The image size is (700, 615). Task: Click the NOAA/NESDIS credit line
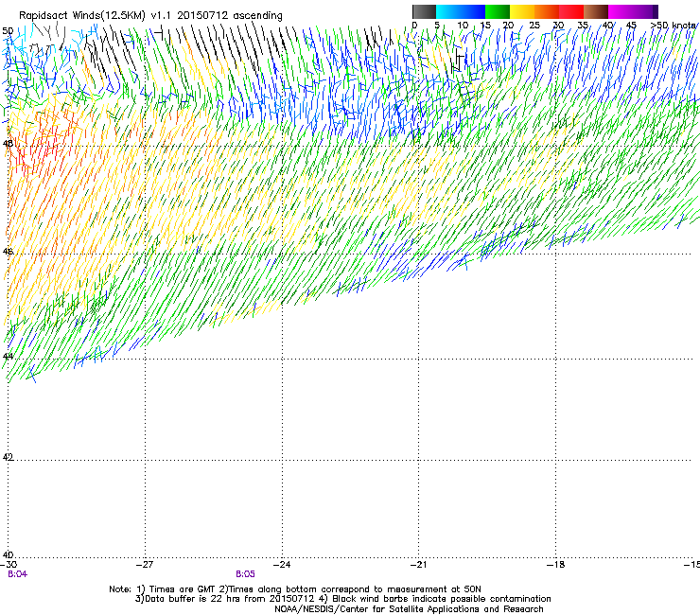coord(409,609)
